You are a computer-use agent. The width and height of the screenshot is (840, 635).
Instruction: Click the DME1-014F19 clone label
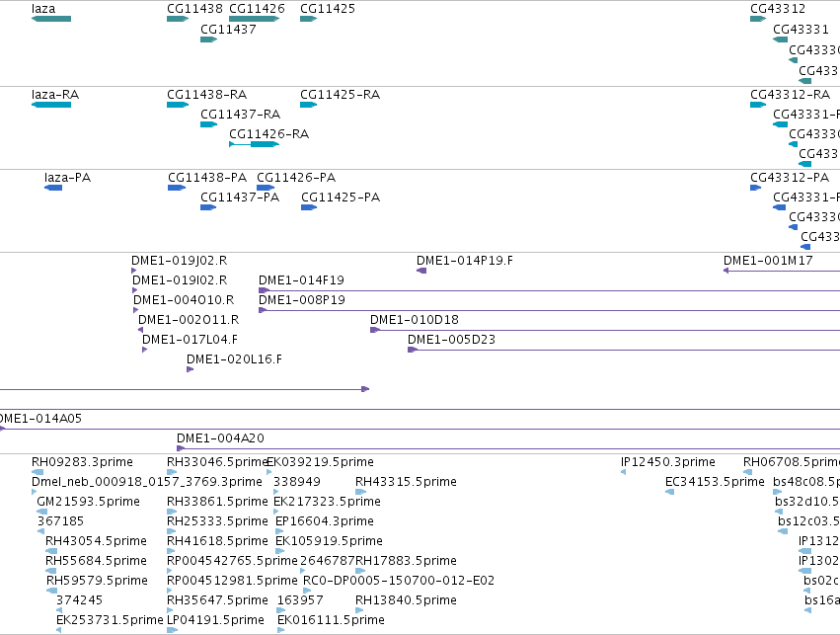click(x=302, y=280)
